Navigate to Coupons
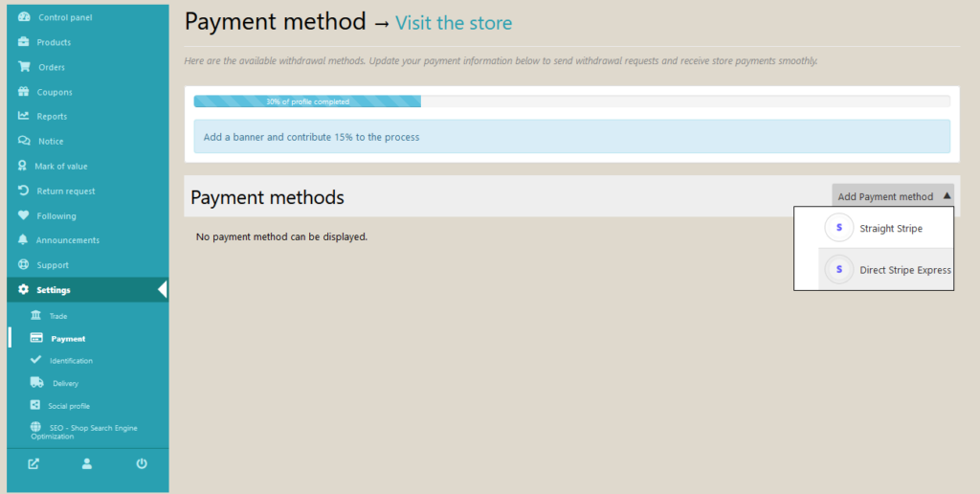Image resolution: width=980 pixels, height=494 pixels. (87, 92)
